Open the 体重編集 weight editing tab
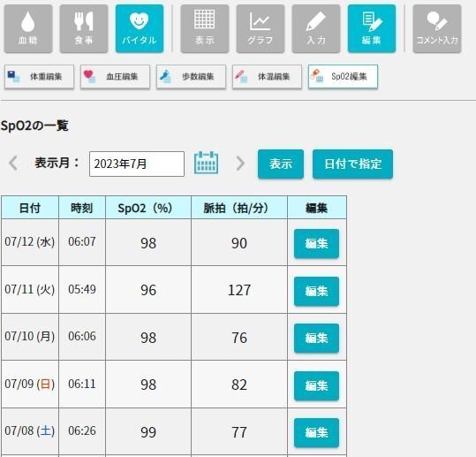The width and height of the screenshot is (476, 457). (x=39, y=77)
